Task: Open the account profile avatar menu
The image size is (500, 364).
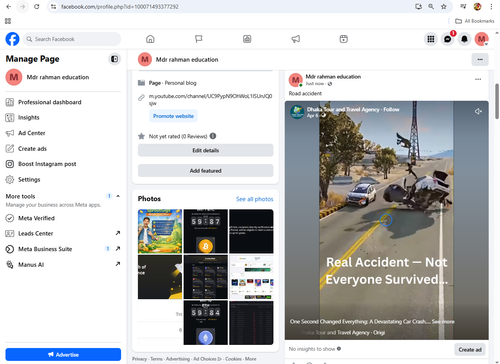Action: 482,39
